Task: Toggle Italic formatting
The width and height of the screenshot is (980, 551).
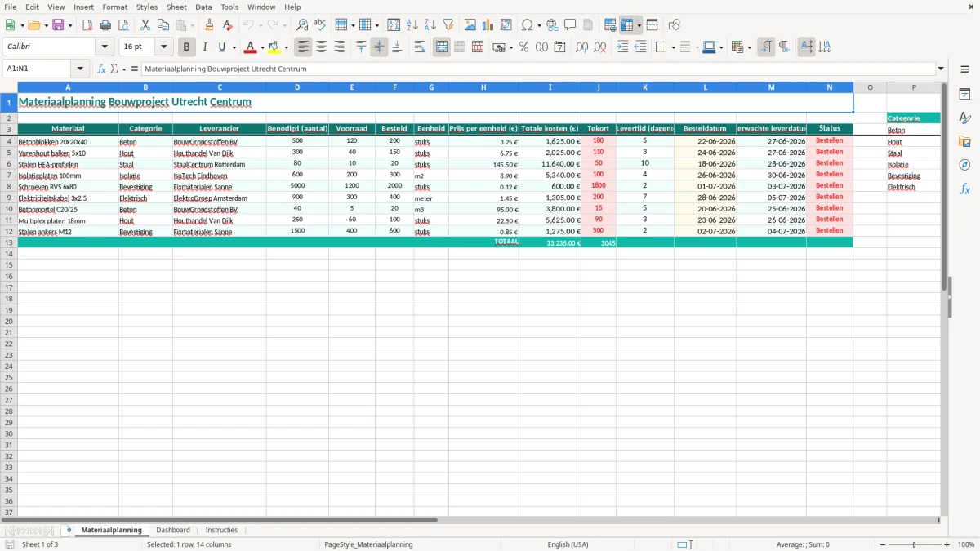Action: (205, 47)
